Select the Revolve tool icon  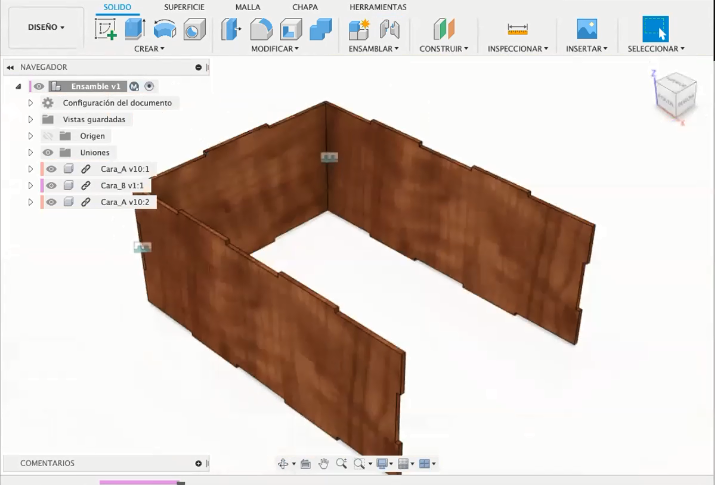[165, 29]
